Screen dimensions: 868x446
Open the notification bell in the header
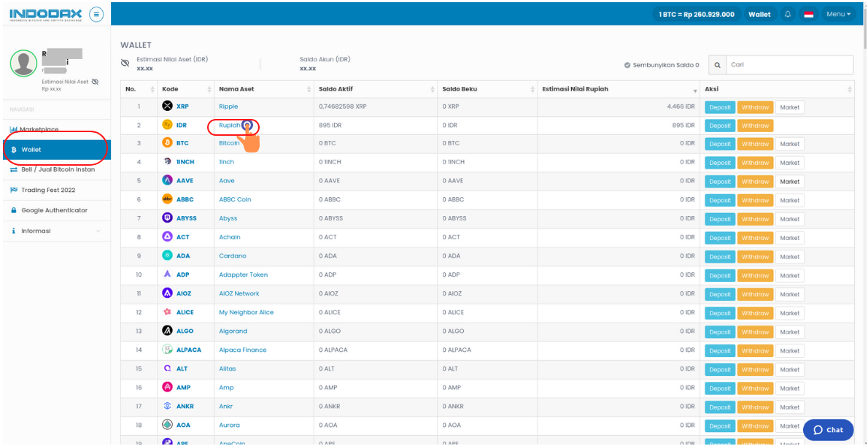[788, 15]
